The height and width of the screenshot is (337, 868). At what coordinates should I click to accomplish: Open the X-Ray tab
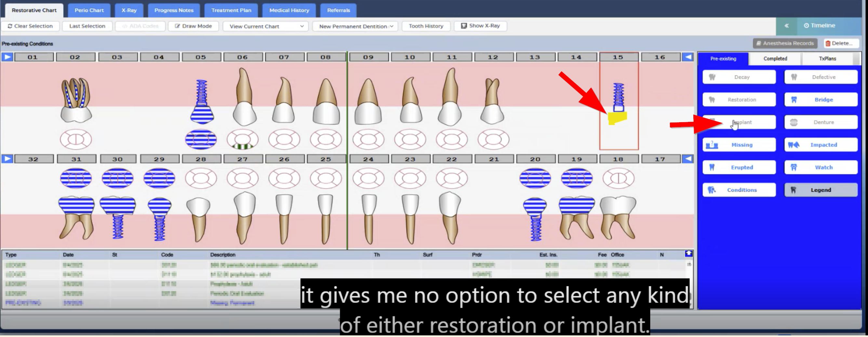coord(129,10)
